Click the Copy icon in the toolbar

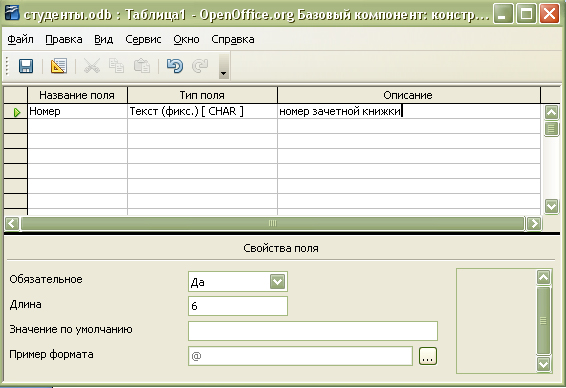click(117, 66)
